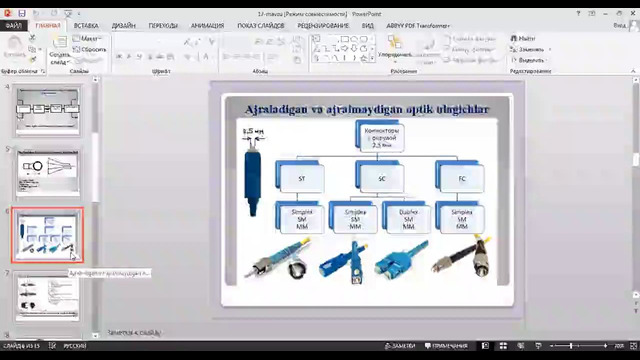Click slide count indicator in status bar

click(21, 346)
